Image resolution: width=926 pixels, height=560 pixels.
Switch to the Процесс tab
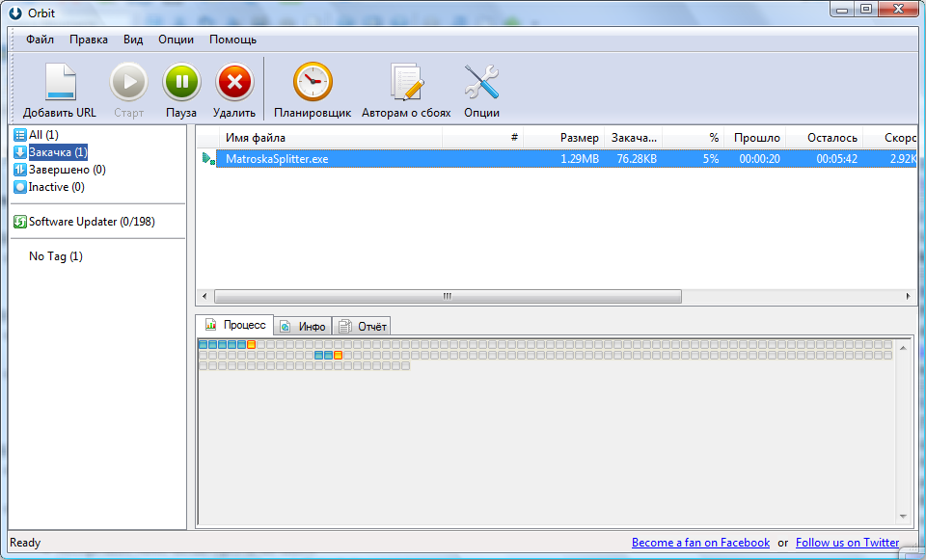[x=235, y=325]
